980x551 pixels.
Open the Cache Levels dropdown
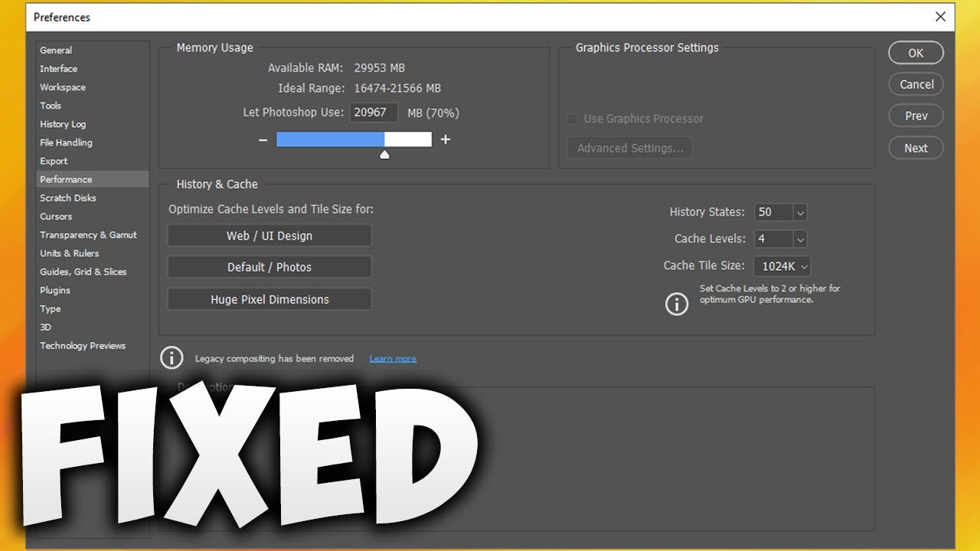pos(800,240)
